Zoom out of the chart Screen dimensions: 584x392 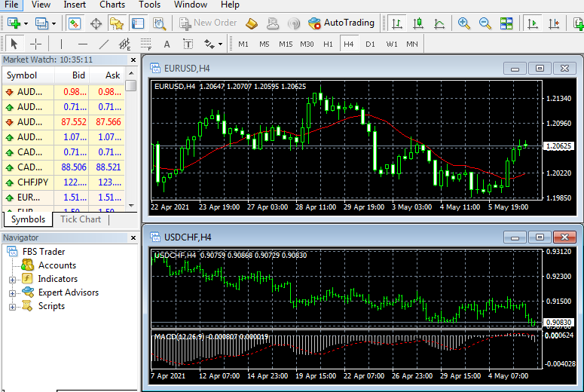[485, 23]
